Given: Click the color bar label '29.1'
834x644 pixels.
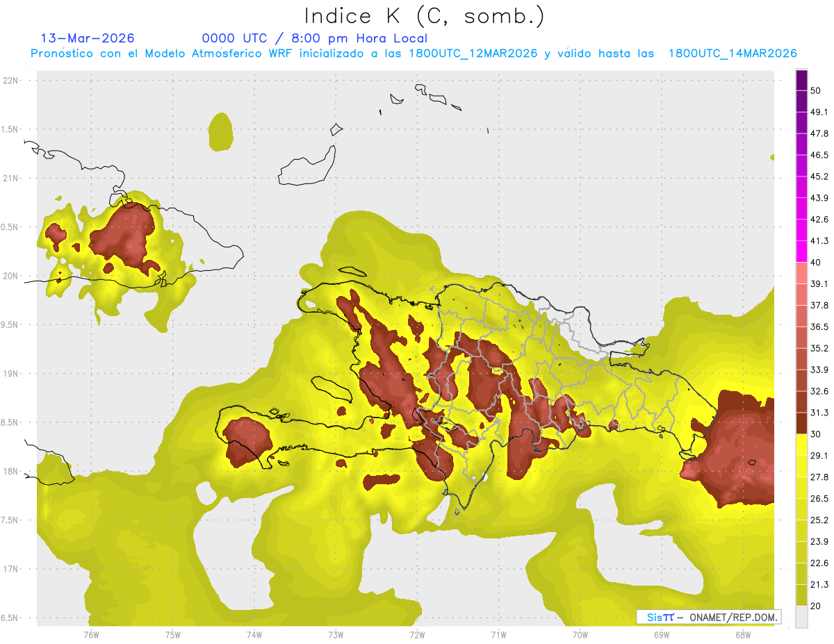Looking at the screenshot, I should point(819,456).
